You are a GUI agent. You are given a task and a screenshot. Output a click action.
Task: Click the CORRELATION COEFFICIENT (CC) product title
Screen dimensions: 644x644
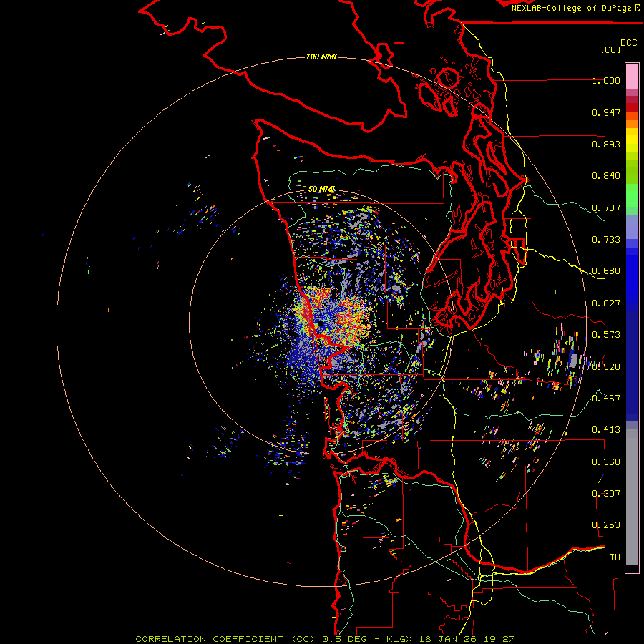[x=225, y=639]
